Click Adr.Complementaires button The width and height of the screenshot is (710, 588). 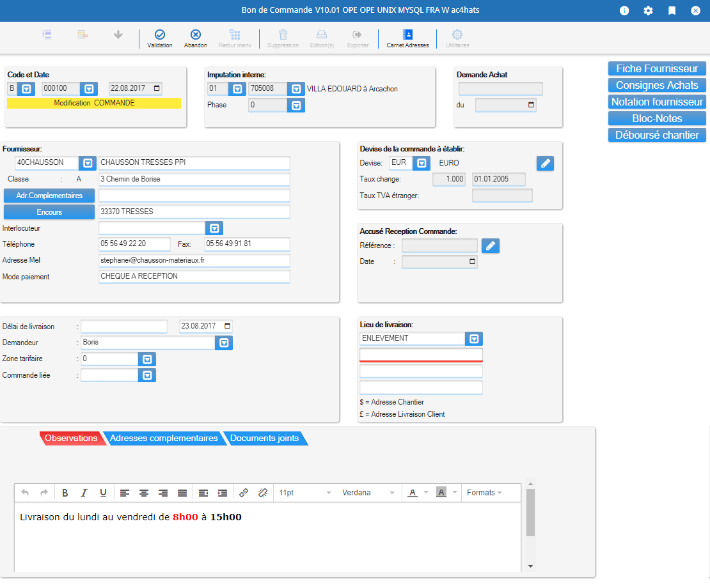(x=49, y=196)
